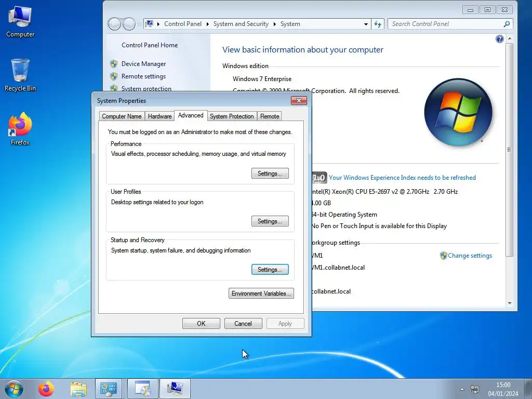This screenshot has width=532, height=399.
Task: Click the System breadcrumb
Action: tap(290, 24)
